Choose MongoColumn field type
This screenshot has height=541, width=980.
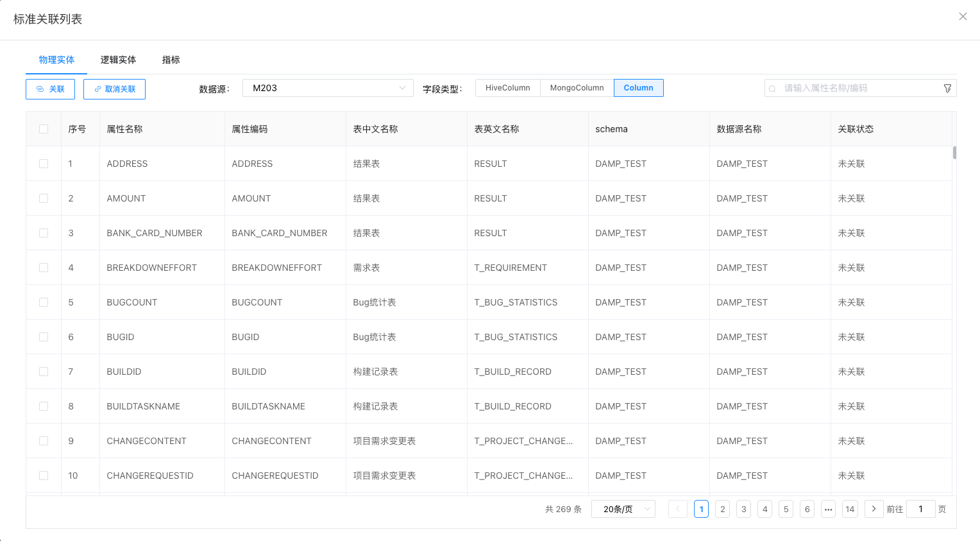coord(577,88)
